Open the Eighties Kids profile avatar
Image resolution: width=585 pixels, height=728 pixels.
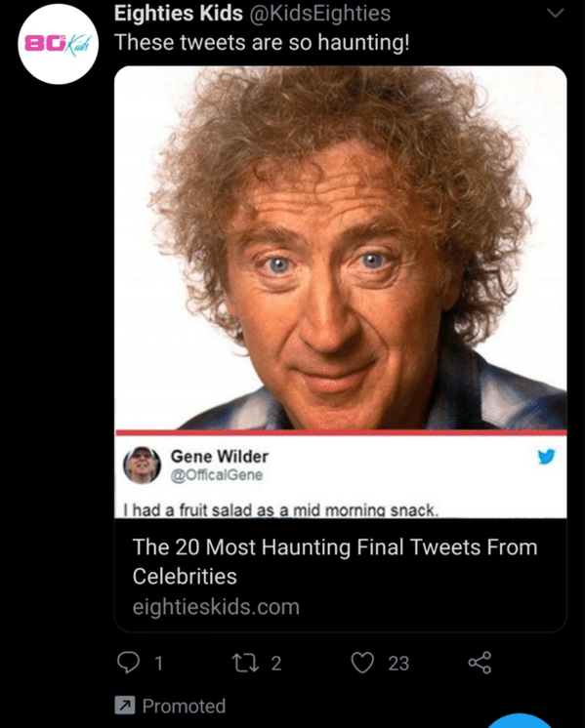(58, 44)
